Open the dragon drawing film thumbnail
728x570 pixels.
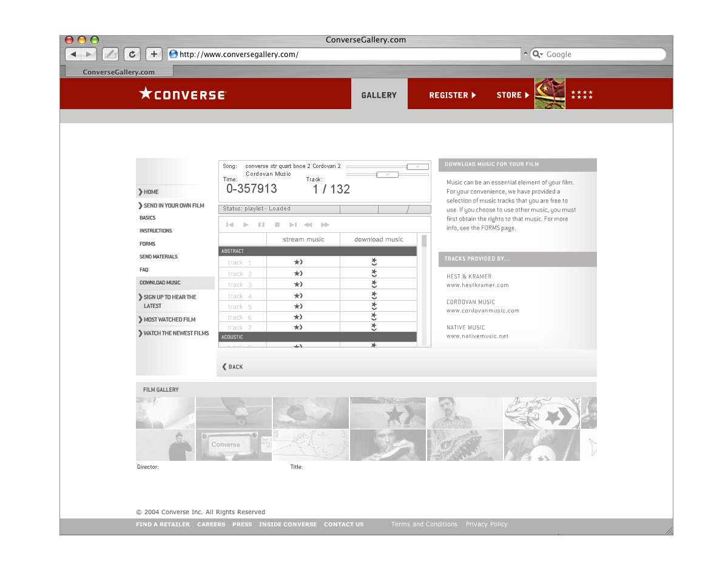pyautogui.click(x=464, y=445)
